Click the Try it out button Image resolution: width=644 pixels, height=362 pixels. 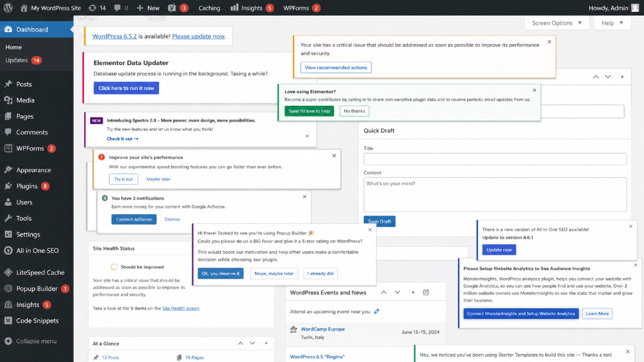point(123,179)
